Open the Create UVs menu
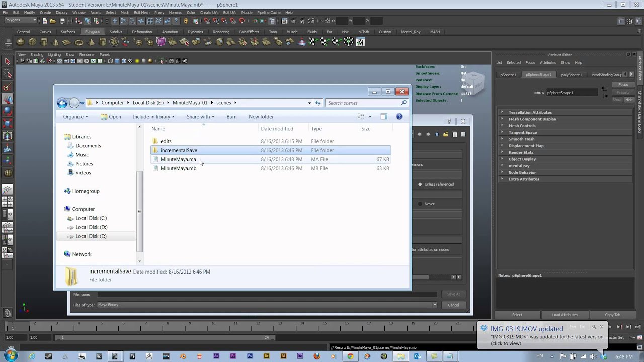 (209, 13)
